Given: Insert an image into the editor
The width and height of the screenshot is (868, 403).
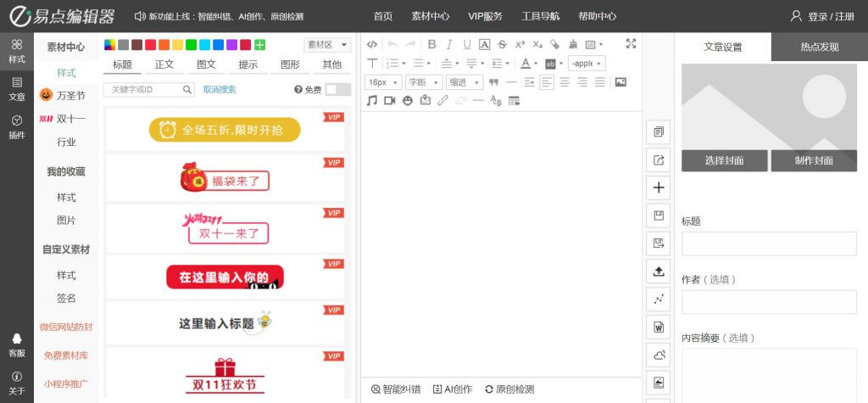Looking at the screenshot, I should (x=620, y=82).
